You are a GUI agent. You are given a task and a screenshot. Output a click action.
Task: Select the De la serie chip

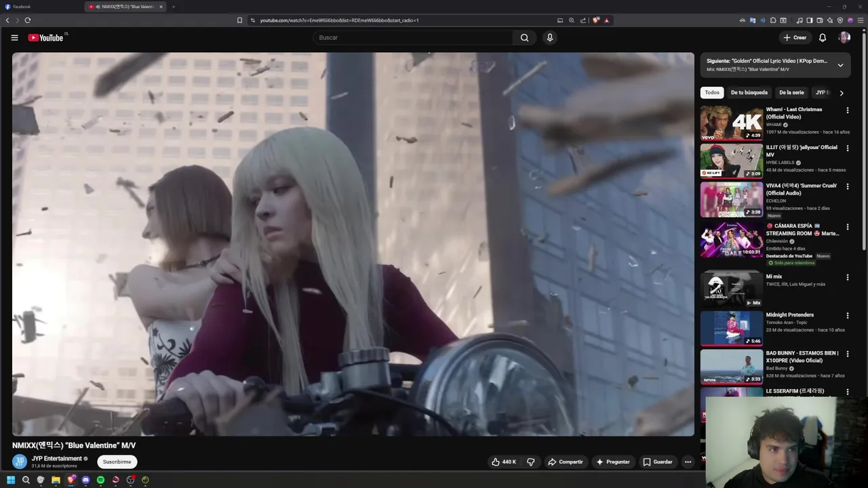click(x=791, y=93)
